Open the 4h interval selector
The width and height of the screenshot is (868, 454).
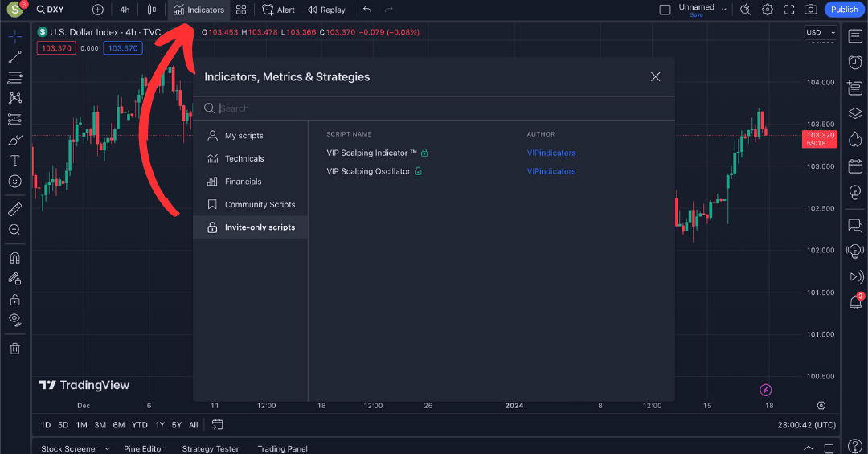pos(125,10)
